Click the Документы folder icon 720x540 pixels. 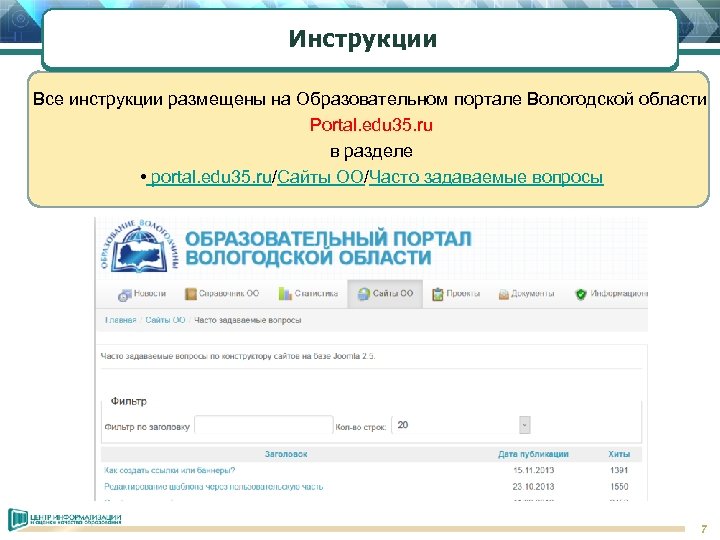tap(504, 294)
